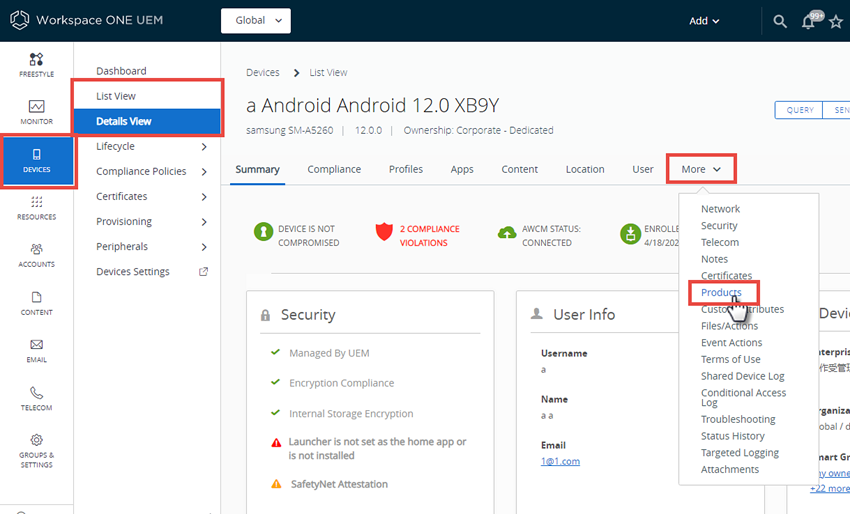Switch to the User tab
The width and height of the screenshot is (850, 514).
[642, 169]
